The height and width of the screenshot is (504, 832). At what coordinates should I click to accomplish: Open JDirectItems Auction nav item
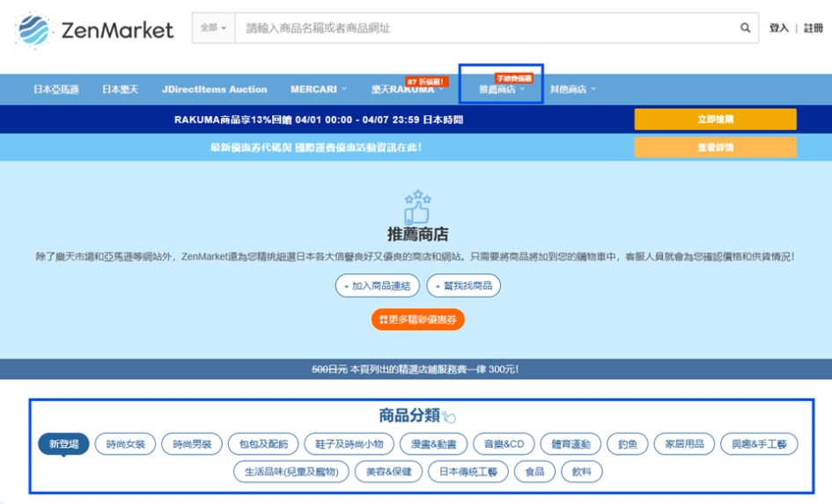214,89
